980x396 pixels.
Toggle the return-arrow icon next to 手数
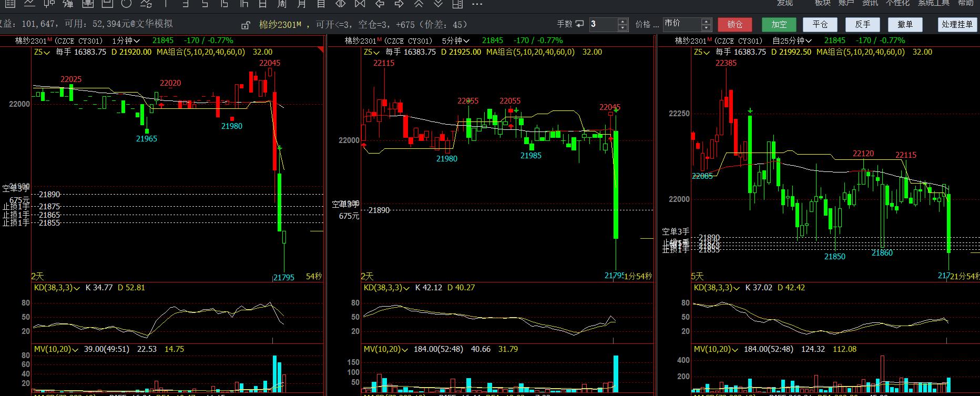pyautogui.click(x=579, y=24)
